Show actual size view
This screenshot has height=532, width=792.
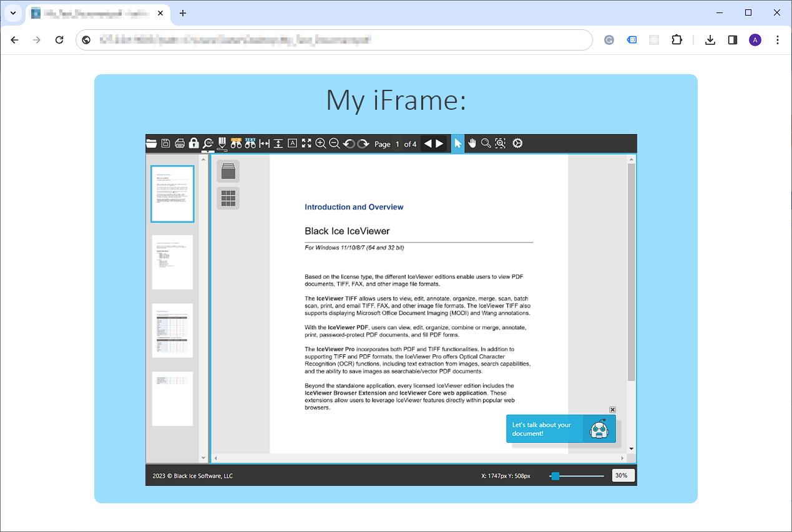[292, 143]
